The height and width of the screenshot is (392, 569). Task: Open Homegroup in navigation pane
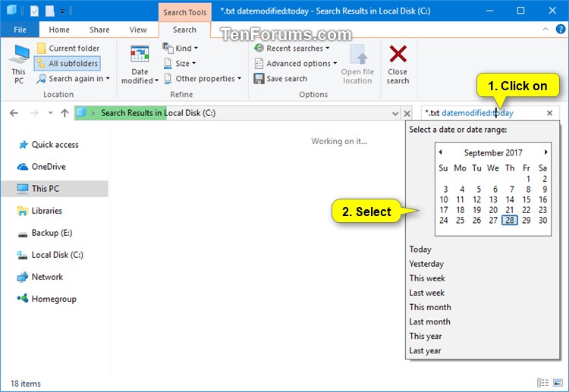tap(54, 299)
